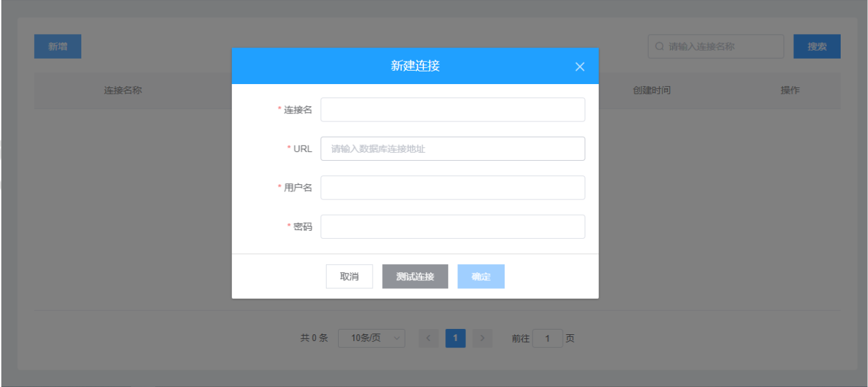Click the 连接名称 column header
Viewport: 868px width, 387px height.
click(x=123, y=90)
